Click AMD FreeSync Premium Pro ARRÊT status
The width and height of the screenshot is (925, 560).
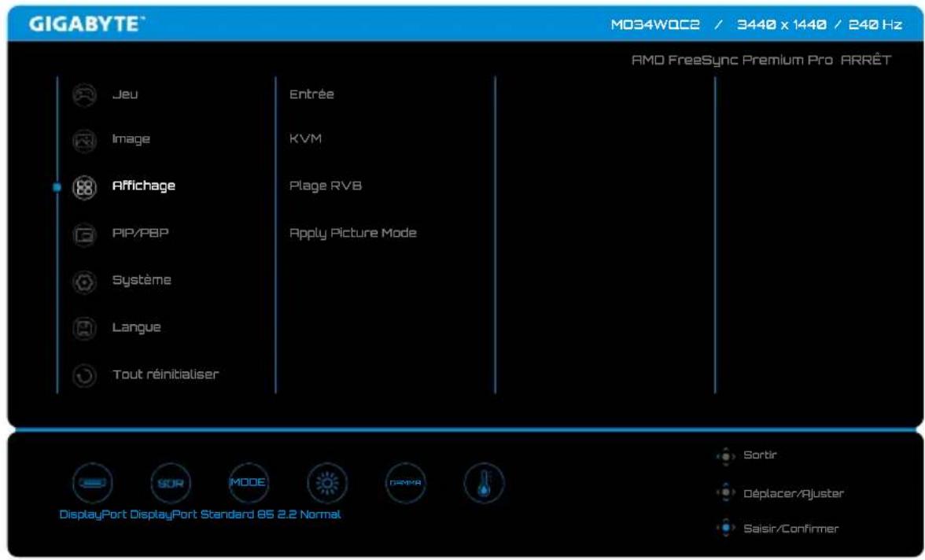coord(761,60)
